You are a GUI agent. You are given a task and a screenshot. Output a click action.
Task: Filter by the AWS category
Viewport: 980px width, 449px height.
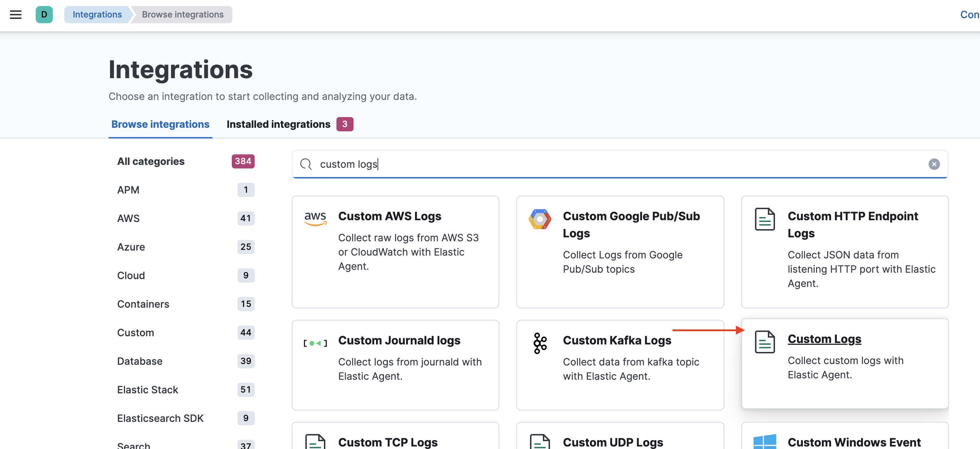(x=128, y=218)
